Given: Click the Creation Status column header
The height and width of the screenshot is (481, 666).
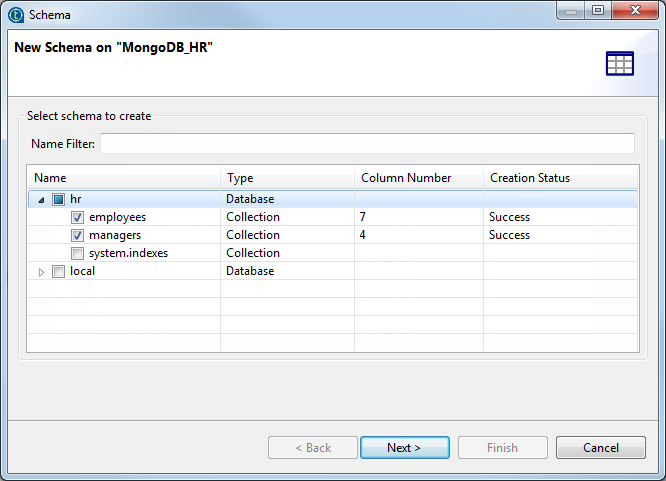Looking at the screenshot, I should coord(560,178).
